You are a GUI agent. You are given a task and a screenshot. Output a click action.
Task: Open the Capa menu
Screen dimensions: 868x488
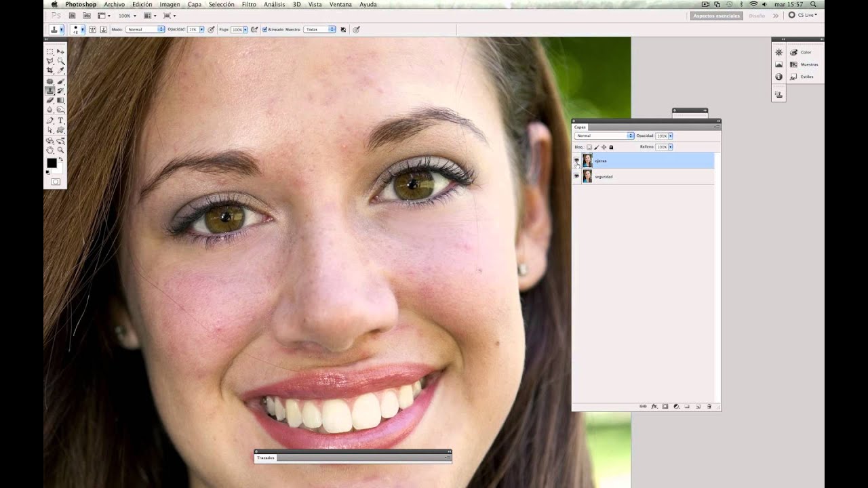[x=195, y=5]
